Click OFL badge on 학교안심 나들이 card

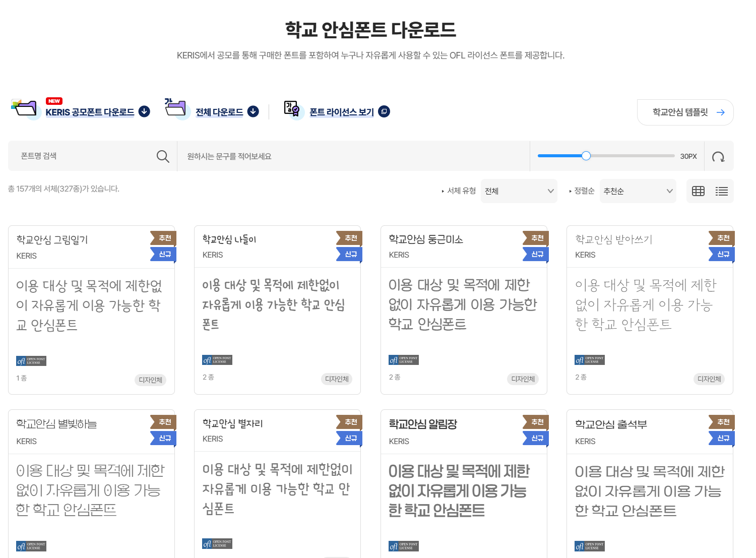[x=217, y=360]
